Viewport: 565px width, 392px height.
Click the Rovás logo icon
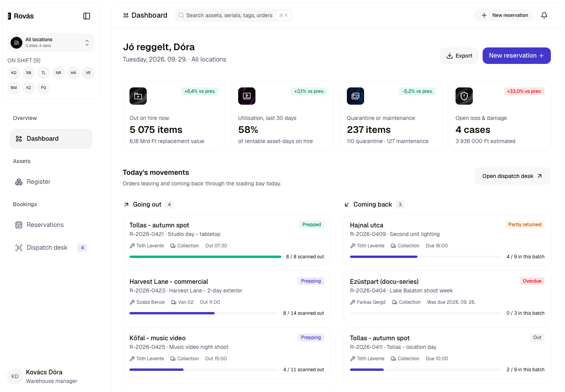pyautogui.click(x=9, y=16)
